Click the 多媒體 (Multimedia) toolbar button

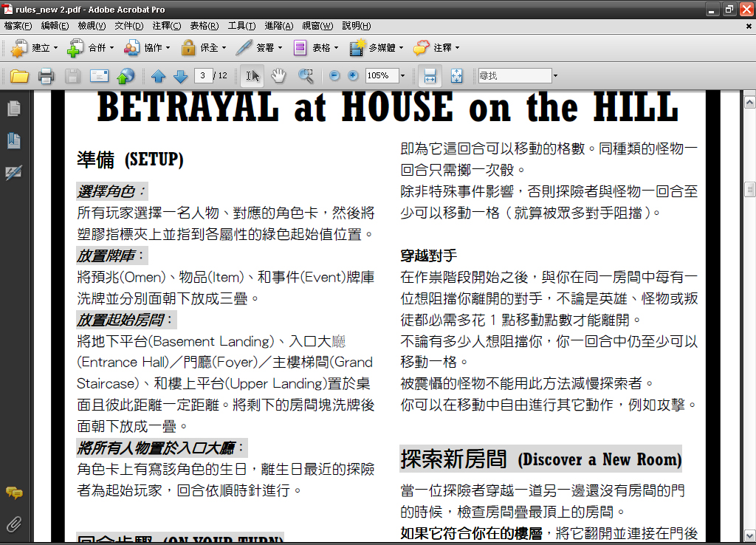372,48
